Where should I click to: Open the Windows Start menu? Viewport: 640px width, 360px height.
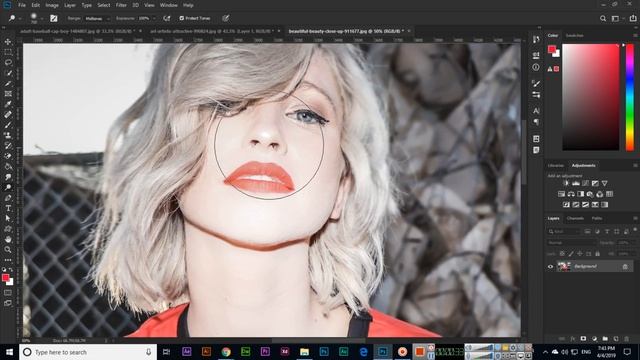(x=9, y=352)
